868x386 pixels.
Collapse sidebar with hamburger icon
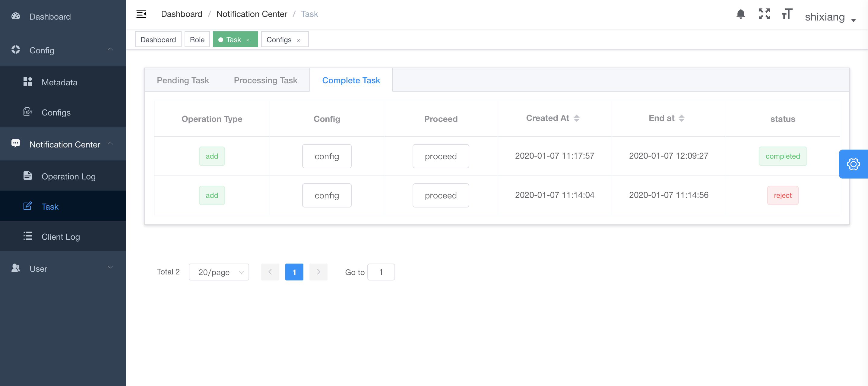coord(141,14)
